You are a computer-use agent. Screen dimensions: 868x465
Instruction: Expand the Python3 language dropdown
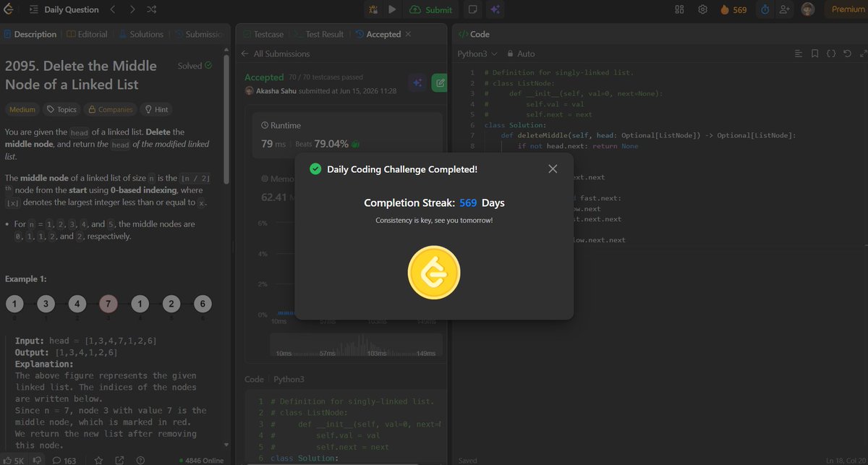477,54
